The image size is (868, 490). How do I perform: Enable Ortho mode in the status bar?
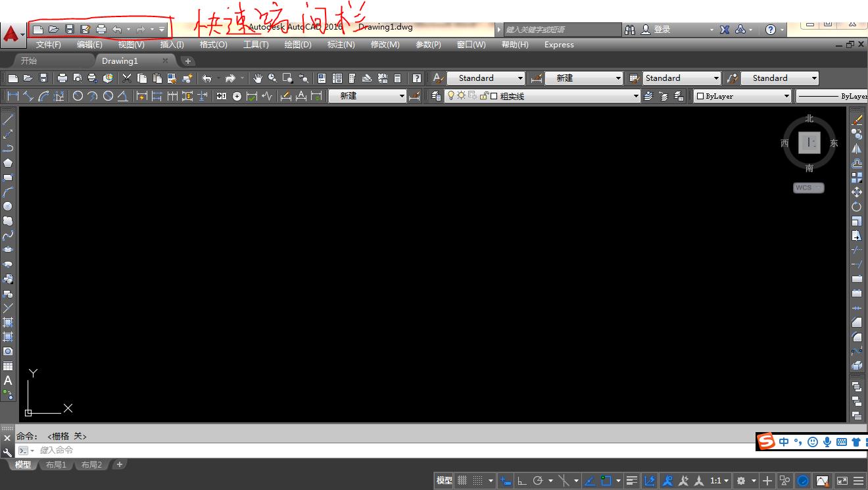point(520,480)
